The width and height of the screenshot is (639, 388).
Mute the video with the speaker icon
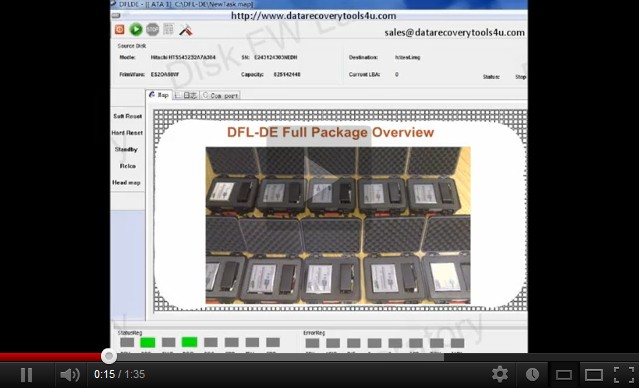tap(70, 375)
